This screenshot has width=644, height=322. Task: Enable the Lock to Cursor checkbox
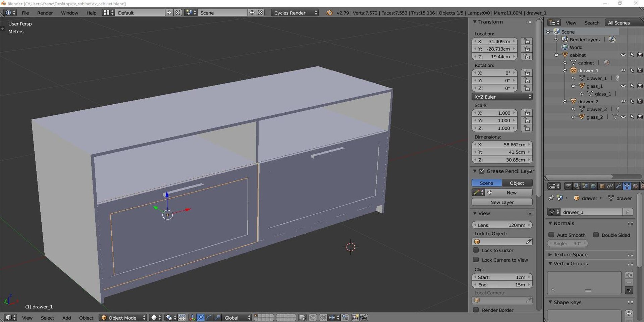pos(476,250)
